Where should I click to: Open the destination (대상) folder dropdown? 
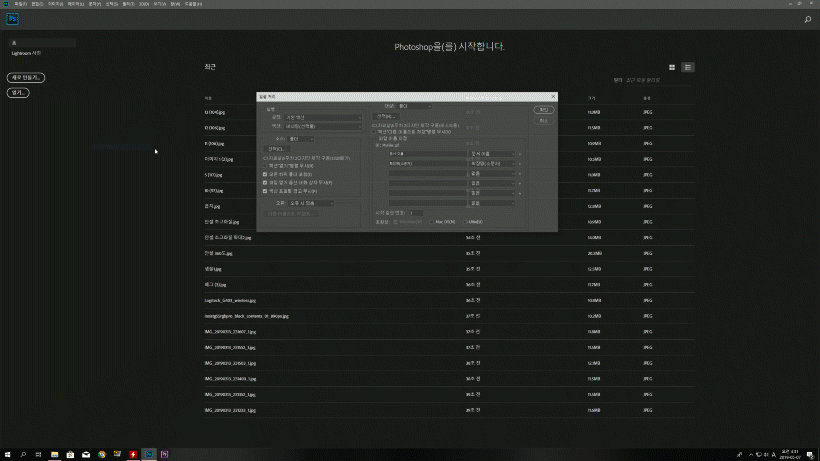(414, 106)
